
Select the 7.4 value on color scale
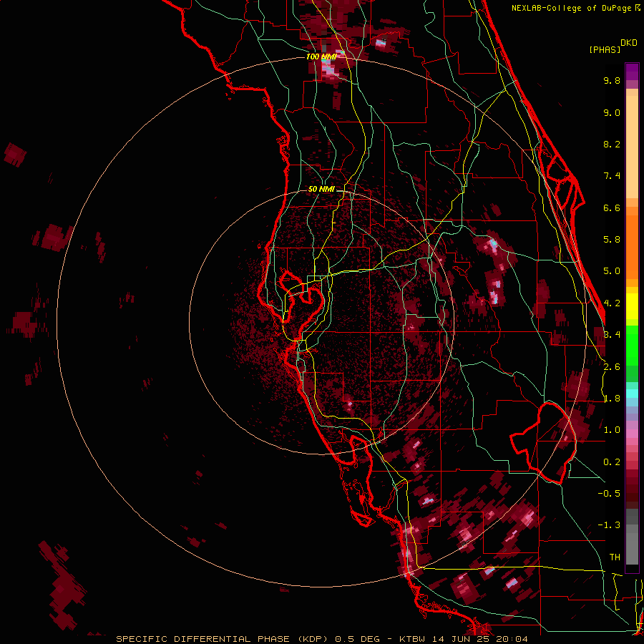coord(612,176)
